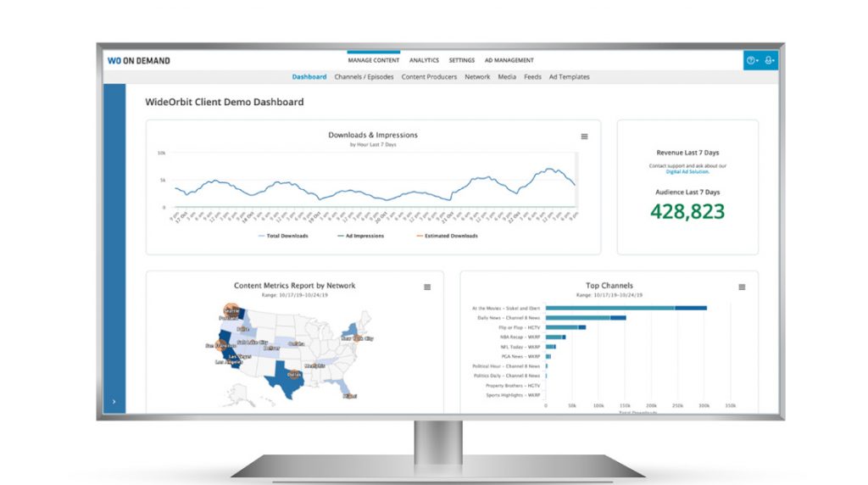The height and width of the screenshot is (485, 868).
Task: Open the user account dropdown
Action: click(769, 61)
